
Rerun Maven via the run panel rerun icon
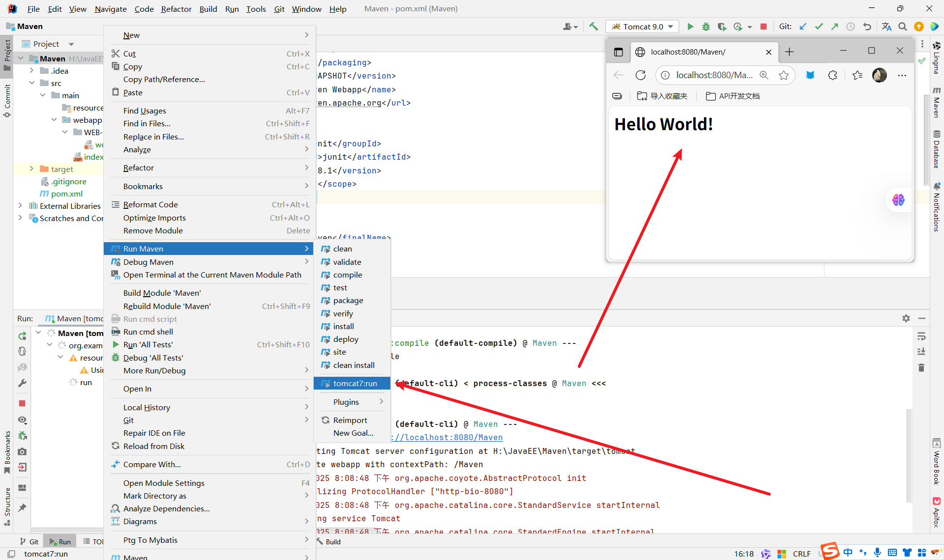[22, 336]
